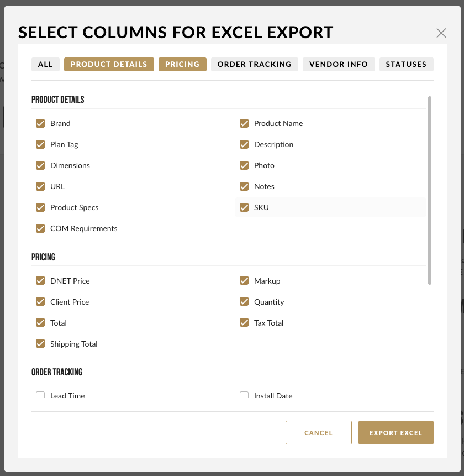464x476 pixels.
Task: Toggle the Plan Tag column checkbox
Action: point(40,144)
